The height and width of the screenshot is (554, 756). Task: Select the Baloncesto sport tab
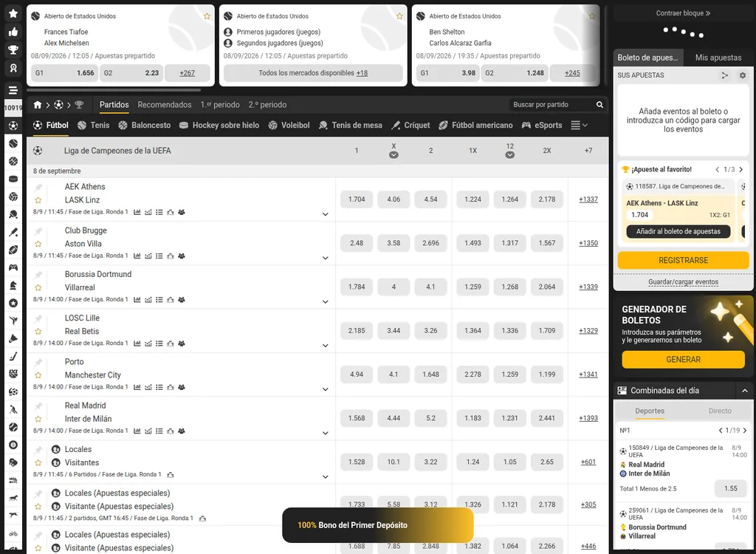point(145,126)
